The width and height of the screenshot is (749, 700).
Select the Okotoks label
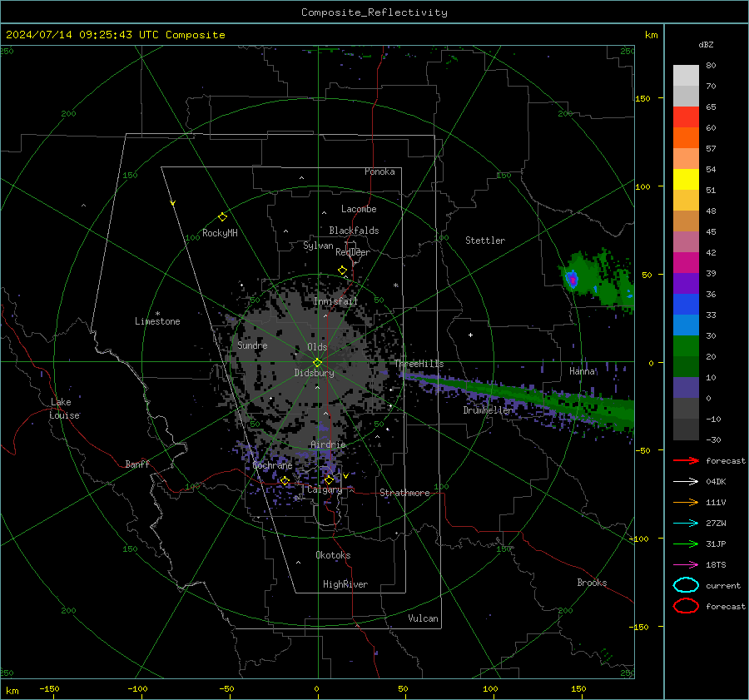pyautogui.click(x=333, y=555)
